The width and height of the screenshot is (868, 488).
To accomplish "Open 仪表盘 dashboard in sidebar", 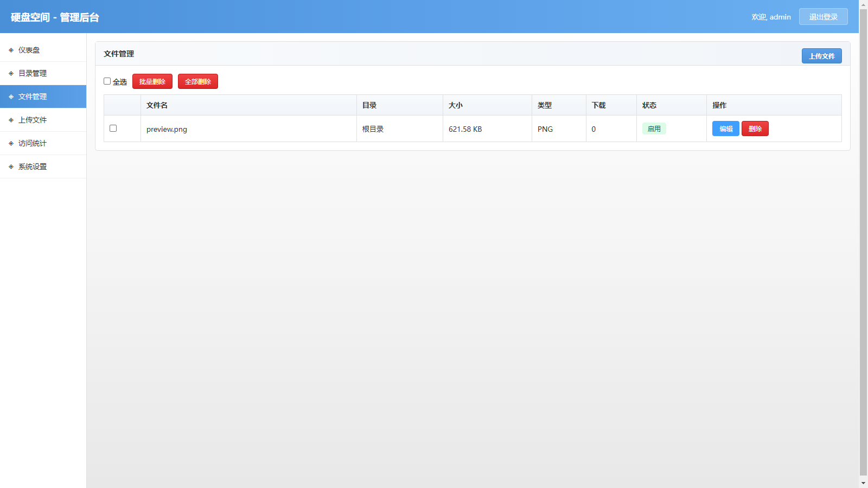I will tap(29, 50).
